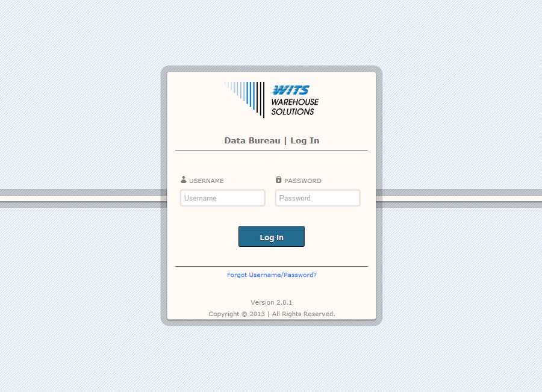This screenshot has width=542, height=392.
Task: Click the user icon beside USERNAME
Action: click(184, 179)
